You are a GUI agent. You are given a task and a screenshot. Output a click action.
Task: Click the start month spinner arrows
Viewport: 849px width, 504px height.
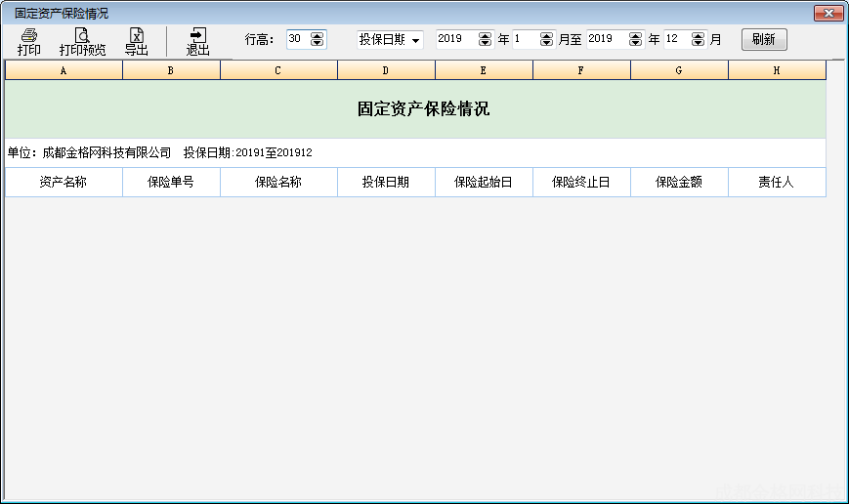pyautogui.click(x=546, y=39)
